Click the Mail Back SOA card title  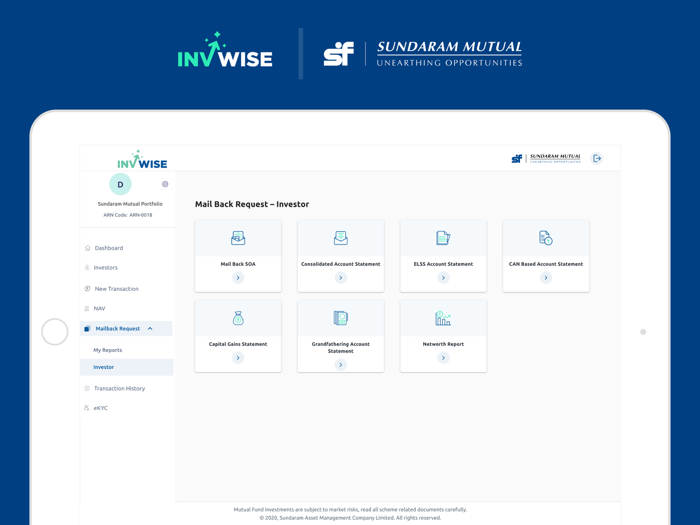(x=238, y=264)
